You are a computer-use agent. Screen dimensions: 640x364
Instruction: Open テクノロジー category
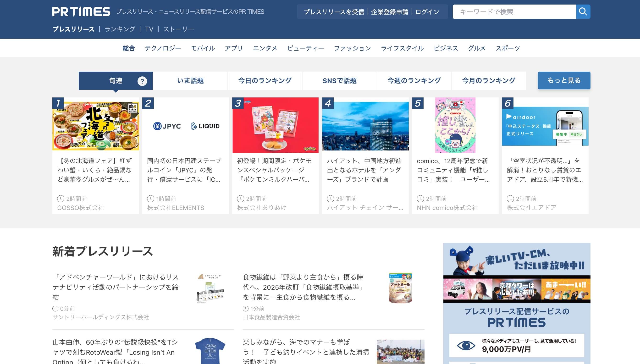tap(163, 48)
